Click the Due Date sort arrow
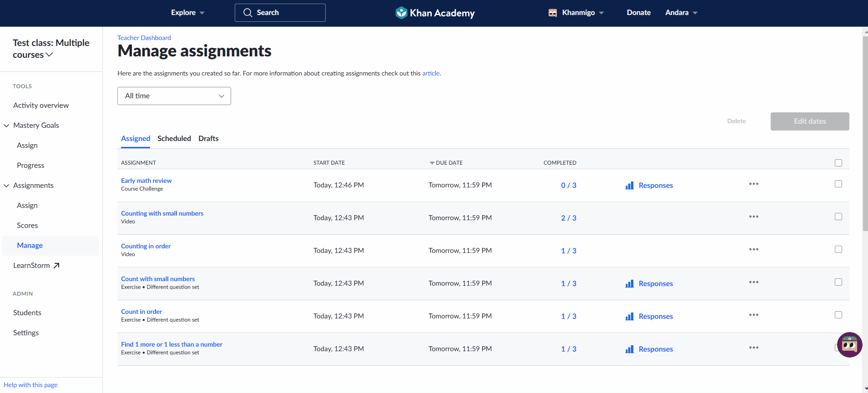This screenshot has width=868, height=393. (432, 163)
